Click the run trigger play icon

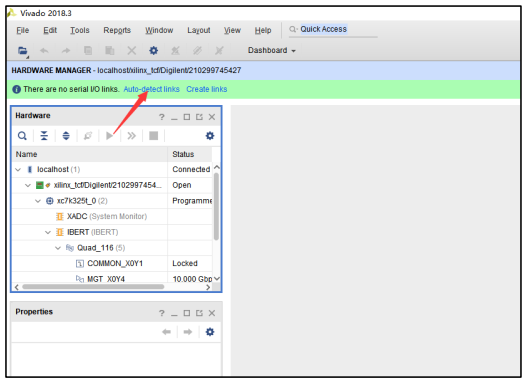point(110,136)
